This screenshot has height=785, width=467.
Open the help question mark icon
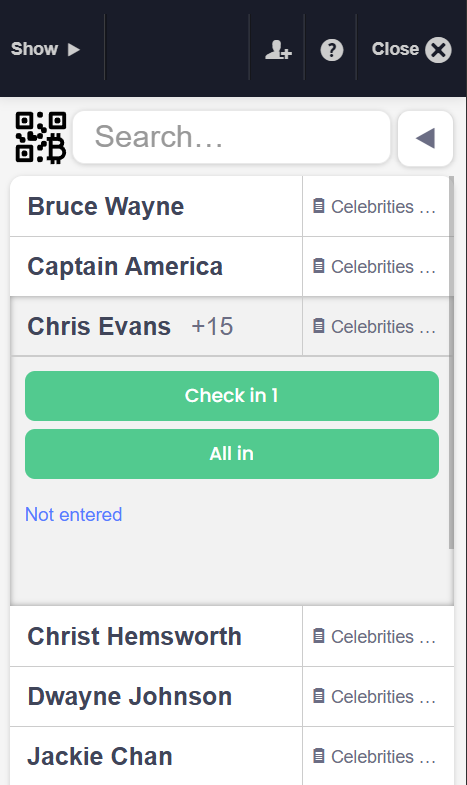point(331,50)
